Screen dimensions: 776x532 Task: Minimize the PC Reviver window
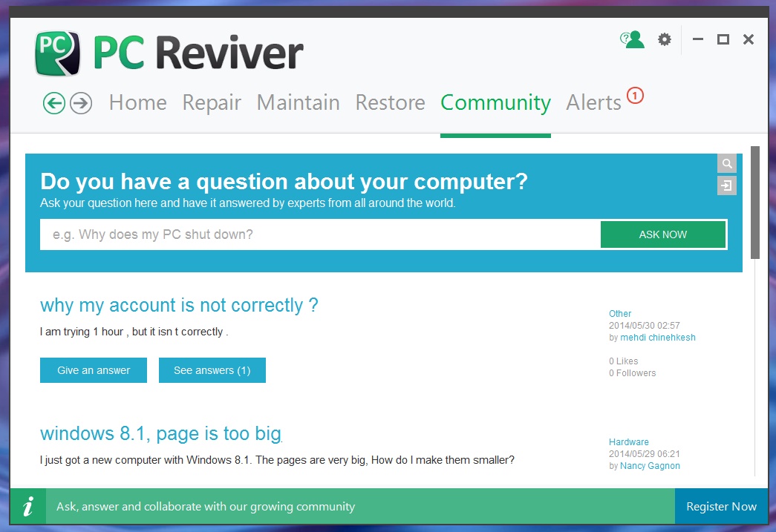(698, 39)
